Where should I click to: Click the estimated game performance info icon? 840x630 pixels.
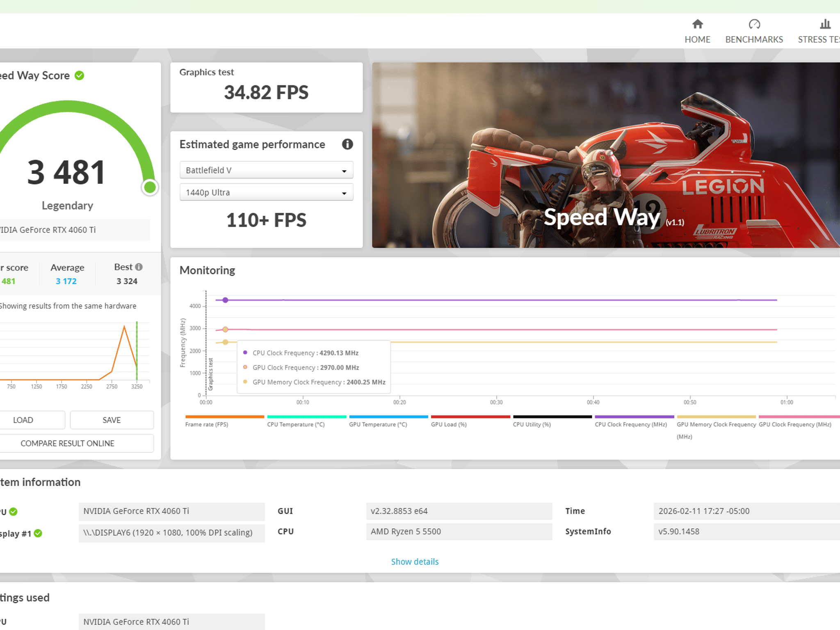[x=347, y=144]
